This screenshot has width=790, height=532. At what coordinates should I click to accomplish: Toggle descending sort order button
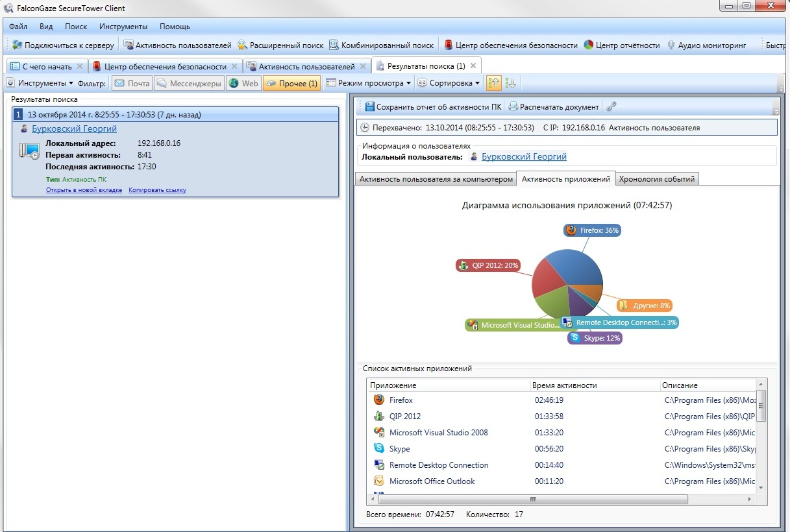510,83
